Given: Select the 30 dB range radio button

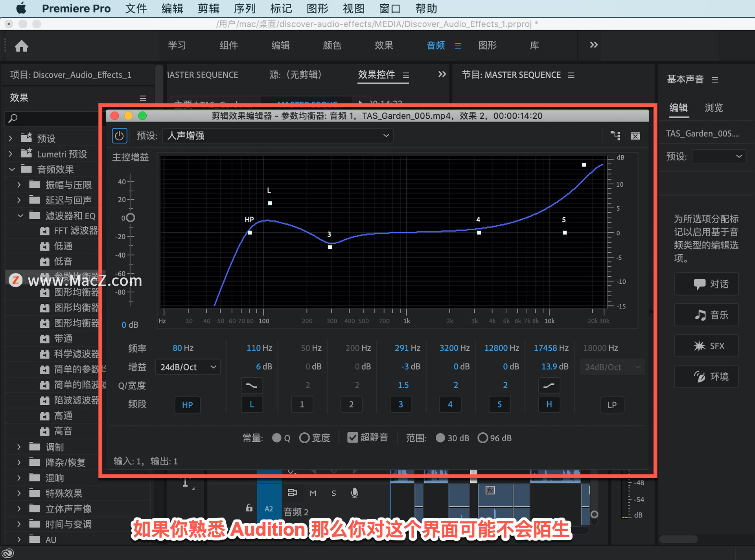Looking at the screenshot, I should pos(440,438).
